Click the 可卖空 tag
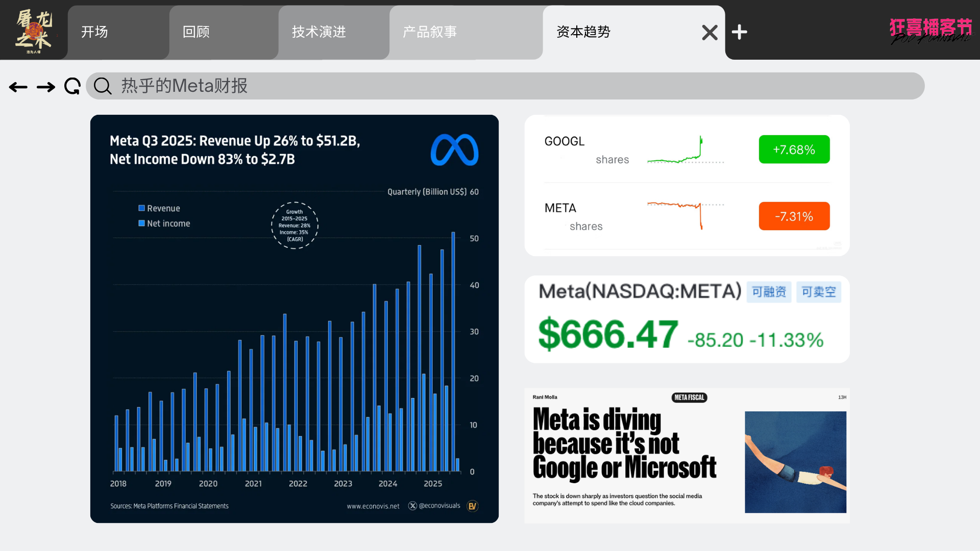Image resolution: width=980 pixels, height=551 pixels. [x=818, y=292]
